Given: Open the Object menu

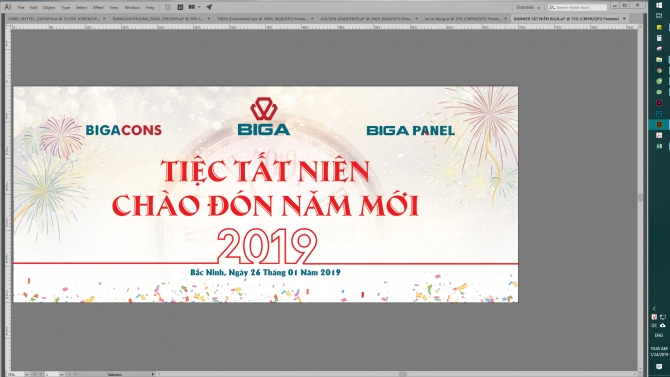Looking at the screenshot, I should click(x=49, y=7).
